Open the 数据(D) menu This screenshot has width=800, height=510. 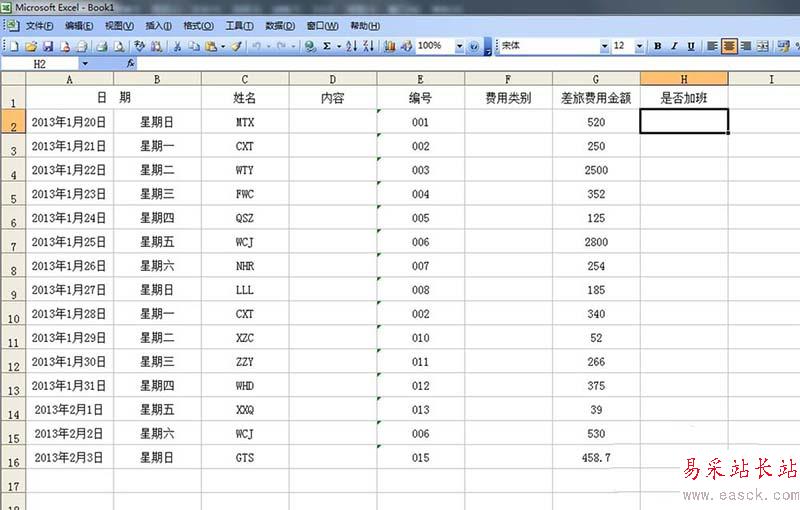pos(280,26)
